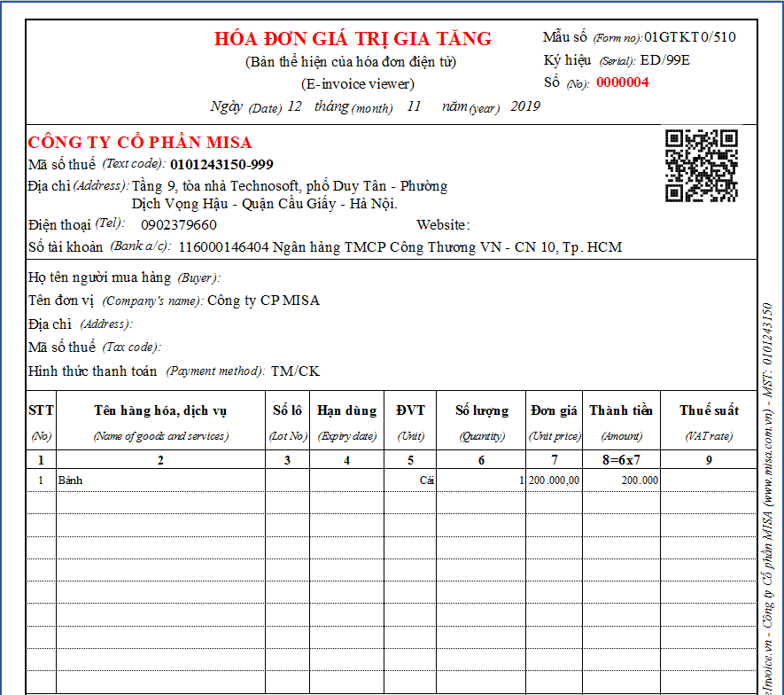Viewport: 784px width, 695px height.
Task: Click the "Thuế suất" column header
Action: [x=709, y=410]
